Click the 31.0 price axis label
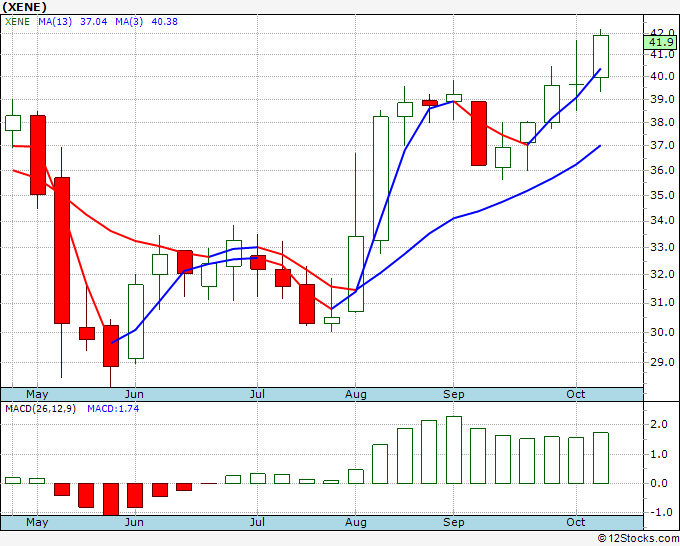Viewport: 680px width, 546px height. [663, 302]
